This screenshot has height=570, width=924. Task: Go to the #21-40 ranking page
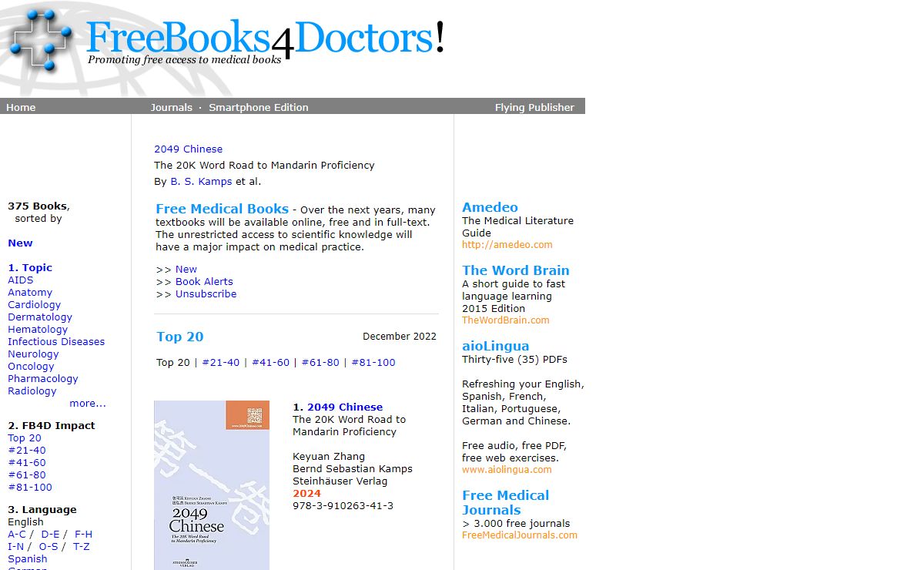tap(221, 363)
